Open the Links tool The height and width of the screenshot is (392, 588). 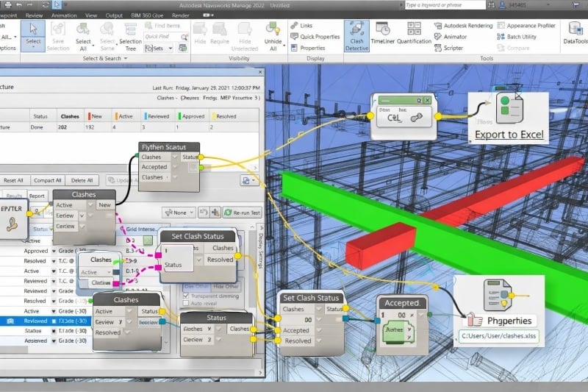[x=301, y=26]
